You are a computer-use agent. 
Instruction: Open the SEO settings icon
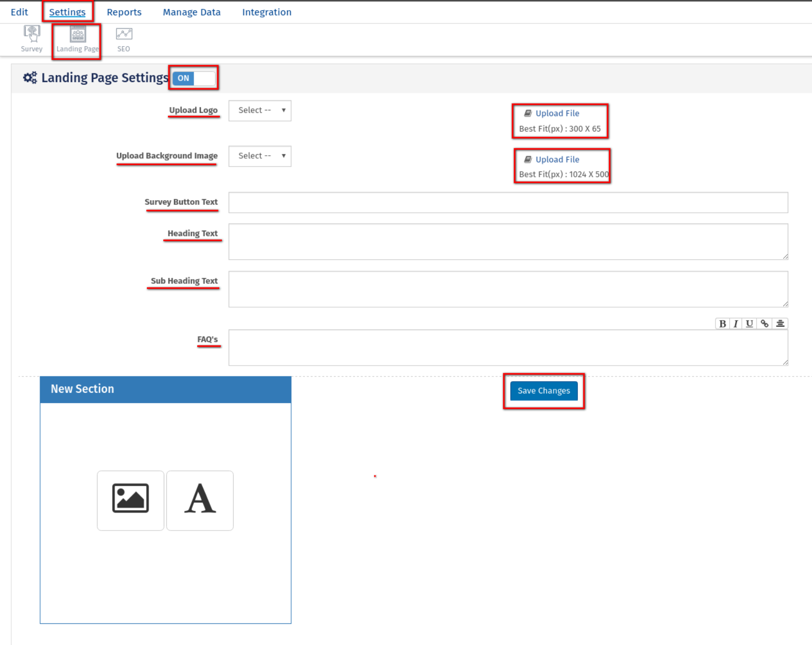pos(124,39)
